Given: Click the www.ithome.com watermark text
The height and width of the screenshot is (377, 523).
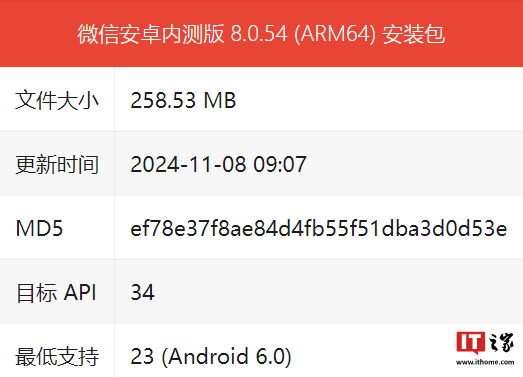Looking at the screenshot, I should click(x=485, y=362).
